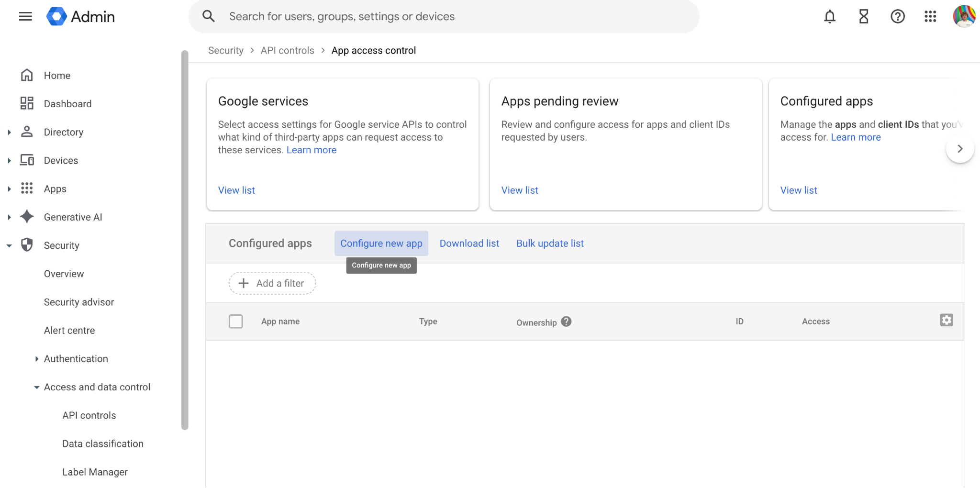Image resolution: width=980 pixels, height=488 pixels.
Task: Click the Generative AI sparkle icon
Action: point(27,216)
